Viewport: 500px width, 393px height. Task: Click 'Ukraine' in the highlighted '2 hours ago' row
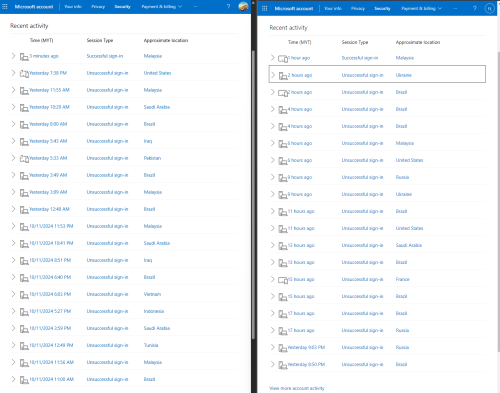coord(404,75)
